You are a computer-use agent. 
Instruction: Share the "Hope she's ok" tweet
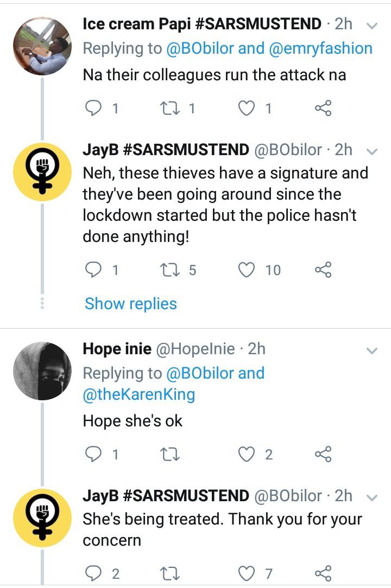[323, 455]
